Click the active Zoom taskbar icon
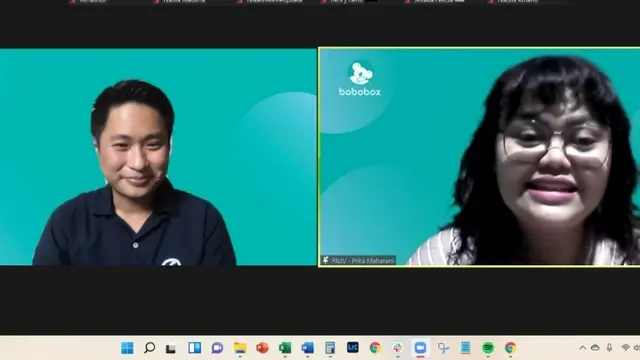 point(420,348)
